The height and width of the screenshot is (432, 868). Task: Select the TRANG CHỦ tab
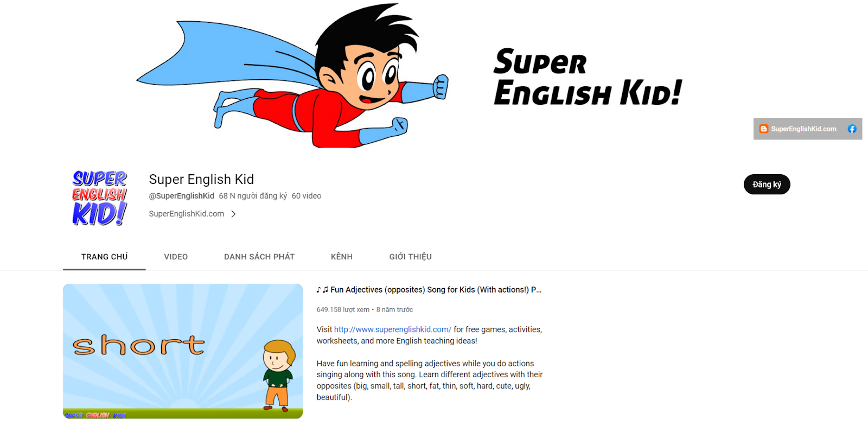[x=104, y=257]
